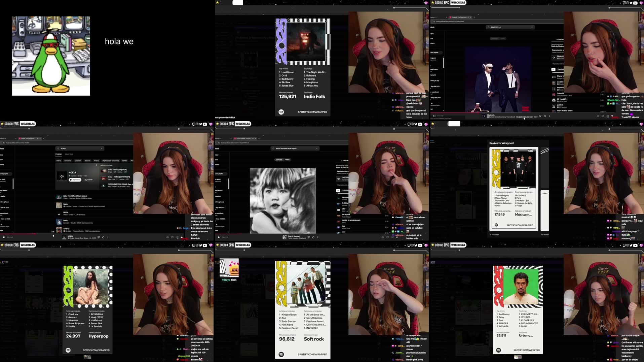The image size is (644, 362).
Task: Click the repeat icon in the Cinderella player bar
Action: click(603, 116)
